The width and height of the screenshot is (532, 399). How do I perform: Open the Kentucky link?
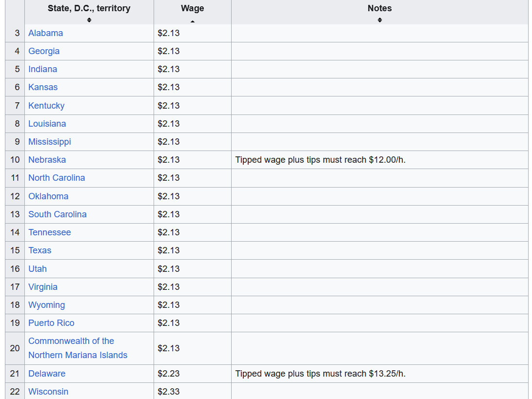[x=46, y=106]
